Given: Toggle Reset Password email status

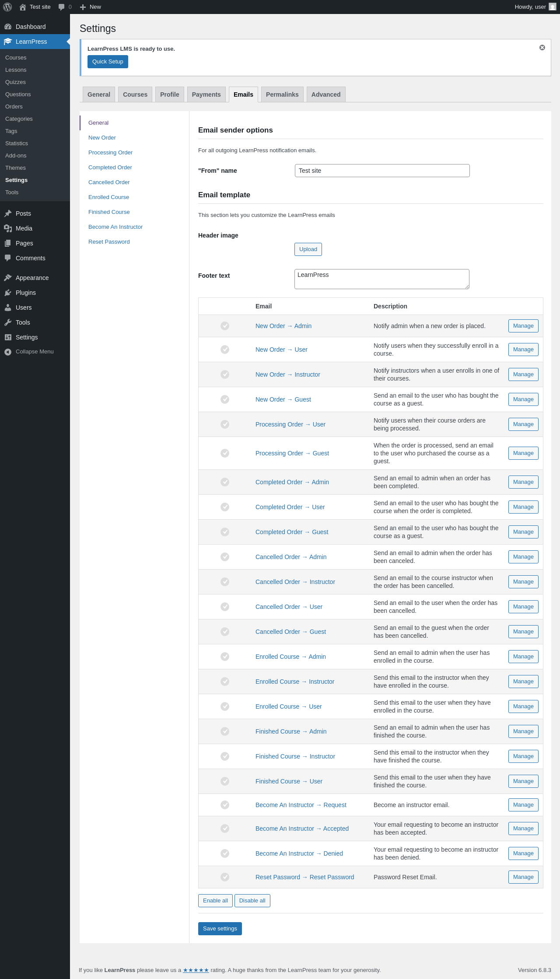Looking at the screenshot, I should (x=225, y=877).
